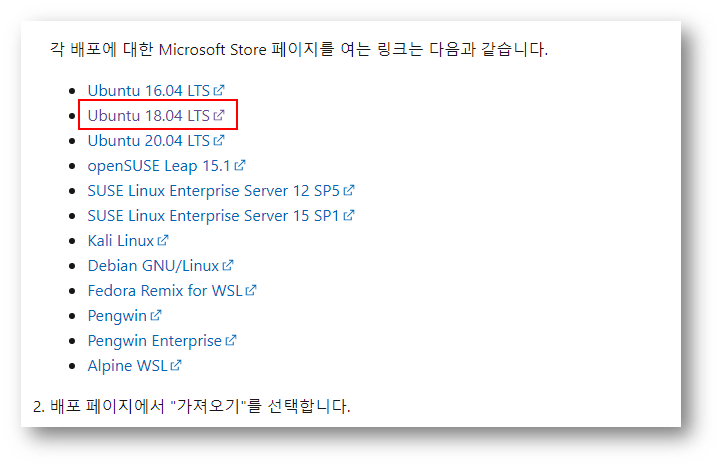This screenshot has width=723, height=469.
Task: Click external-link icon beside Ubuntu 20.04 LTS
Action: pos(219,140)
